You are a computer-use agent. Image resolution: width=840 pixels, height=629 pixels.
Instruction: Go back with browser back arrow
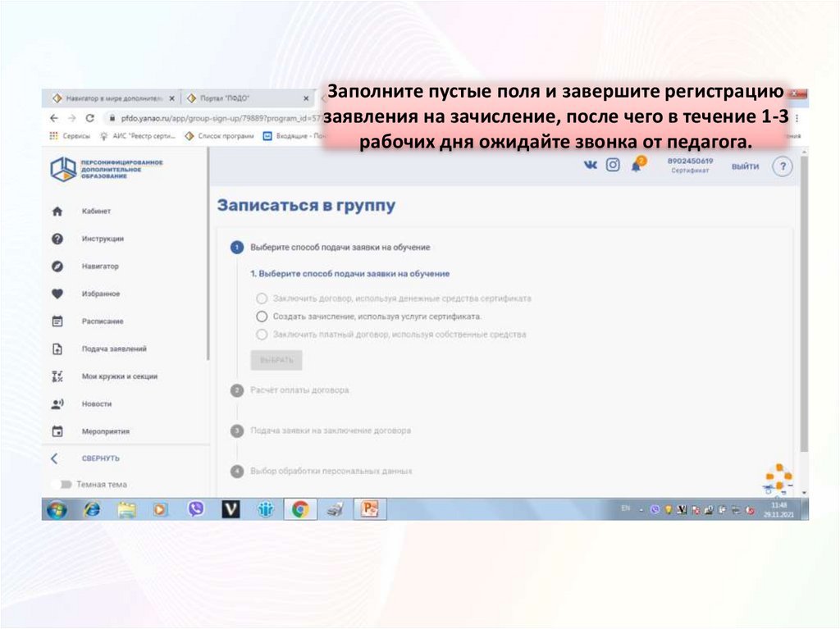(x=53, y=118)
